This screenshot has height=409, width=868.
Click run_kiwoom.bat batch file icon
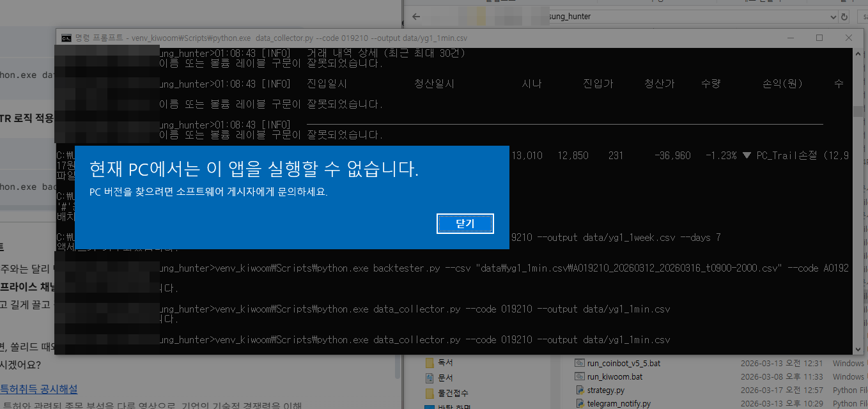click(580, 376)
